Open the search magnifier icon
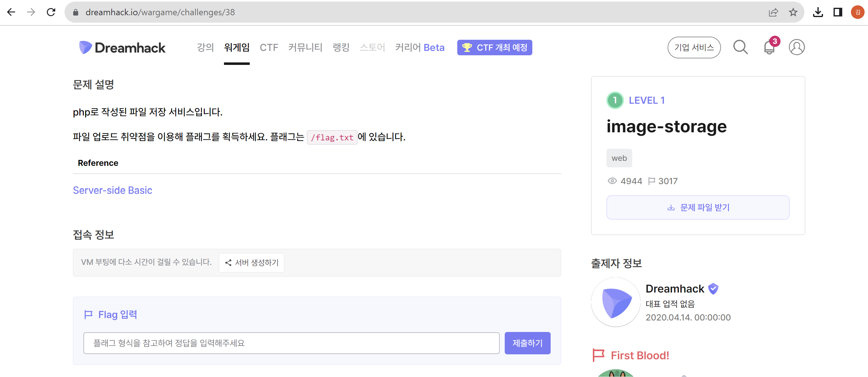 click(740, 47)
